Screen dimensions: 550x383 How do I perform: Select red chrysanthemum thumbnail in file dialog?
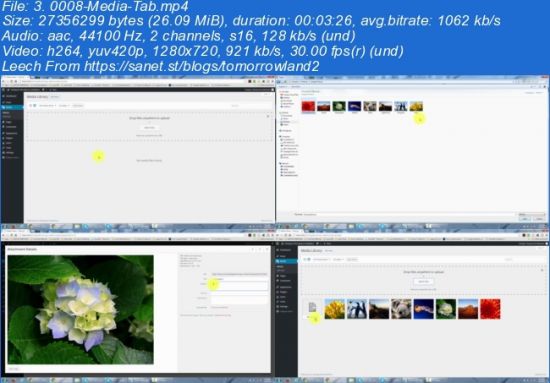pos(308,107)
